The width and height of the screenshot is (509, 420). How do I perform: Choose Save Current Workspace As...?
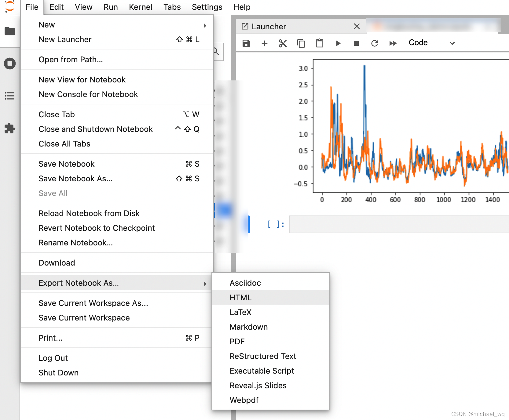pyautogui.click(x=117, y=303)
